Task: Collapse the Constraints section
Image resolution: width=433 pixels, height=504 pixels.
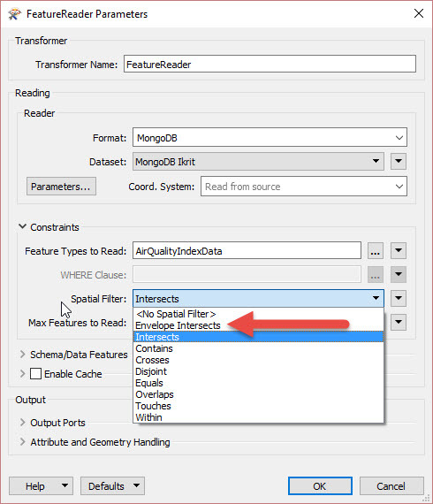Action: point(22,226)
